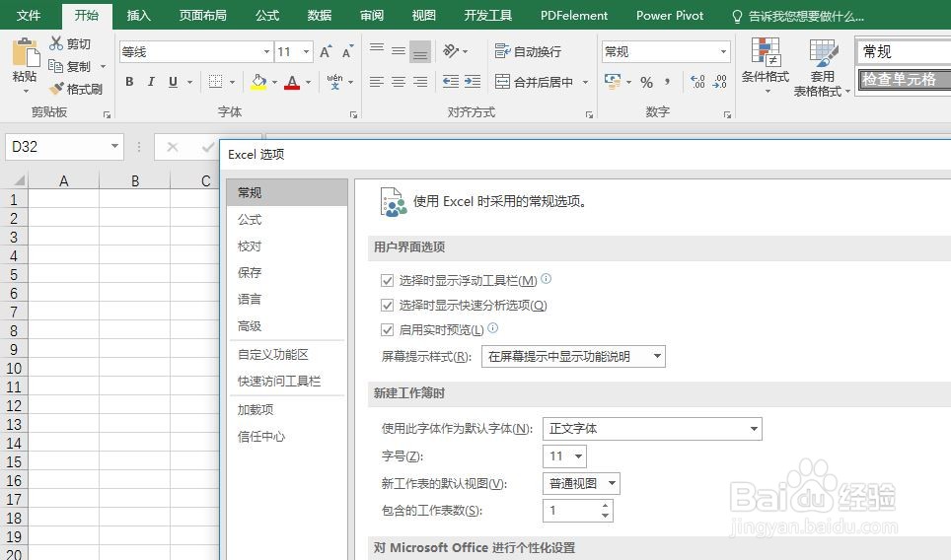Image resolution: width=951 pixels, height=560 pixels.
Task: Open the 文件 (File) tab
Action: (x=29, y=15)
